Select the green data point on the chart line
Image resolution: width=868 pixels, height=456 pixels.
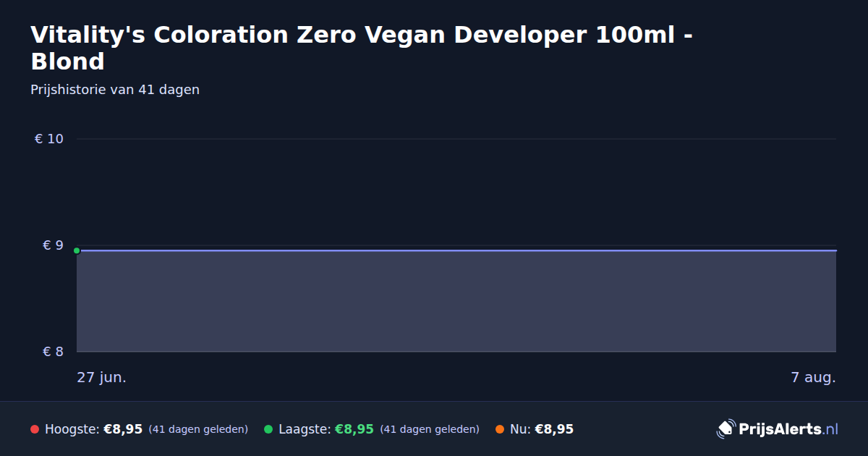77,250
